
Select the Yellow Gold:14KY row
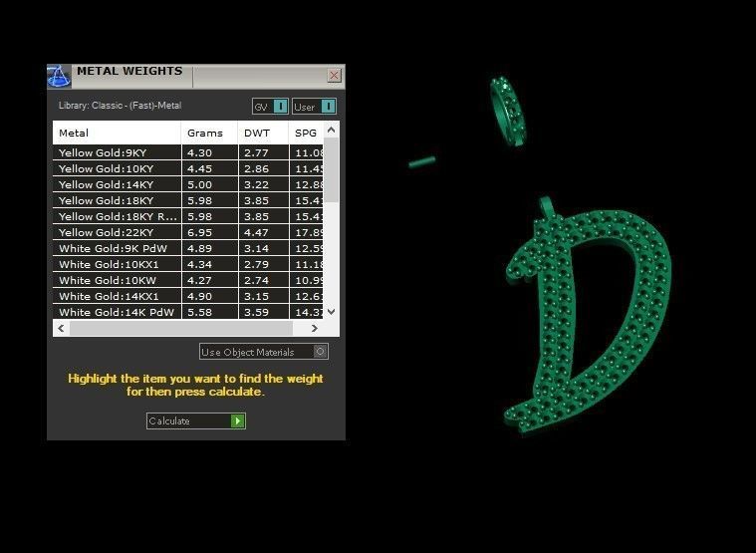coord(188,184)
